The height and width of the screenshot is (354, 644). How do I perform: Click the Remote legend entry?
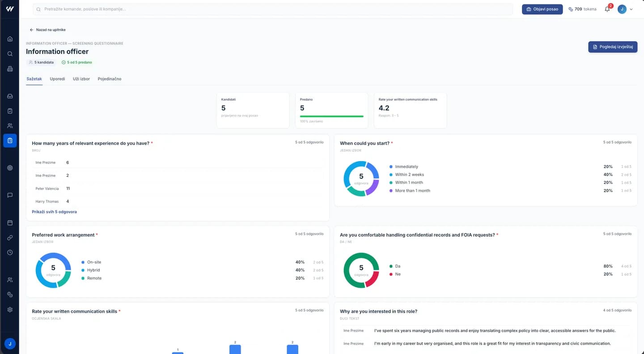[91, 278]
